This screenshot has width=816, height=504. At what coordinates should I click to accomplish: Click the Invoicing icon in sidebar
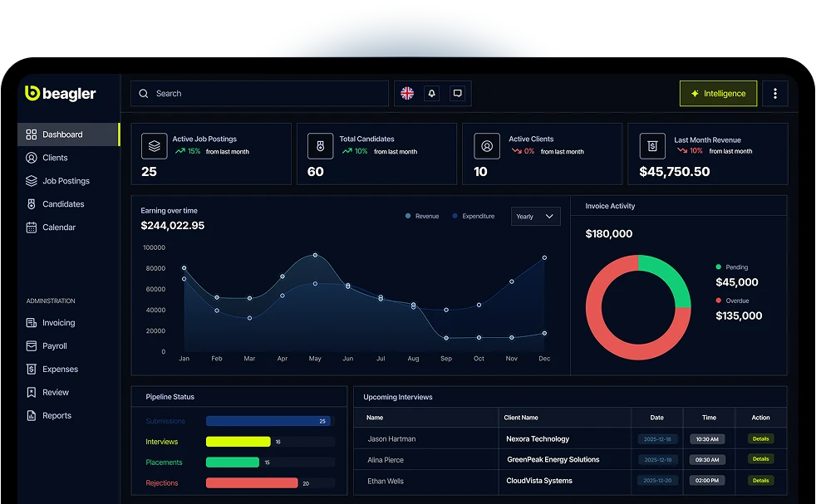point(32,323)
